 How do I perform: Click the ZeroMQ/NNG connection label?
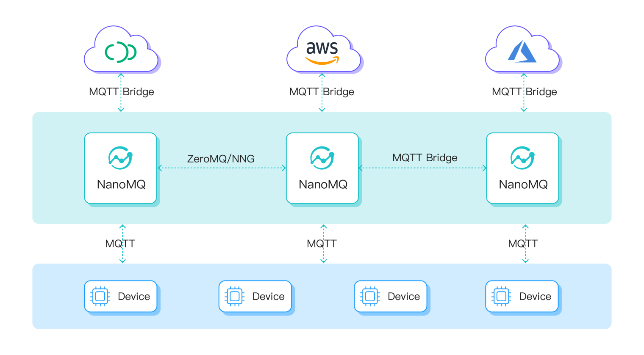221,159
